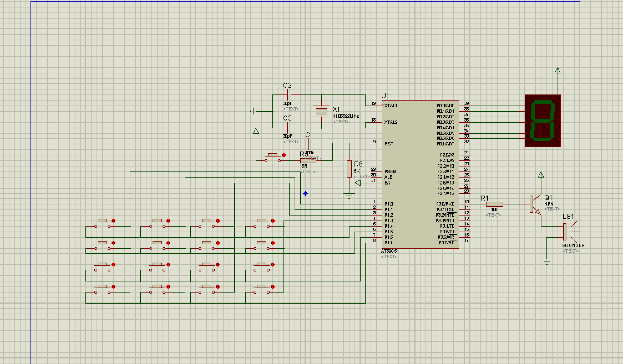Click the XTAL2 pin label

point(391,122)
